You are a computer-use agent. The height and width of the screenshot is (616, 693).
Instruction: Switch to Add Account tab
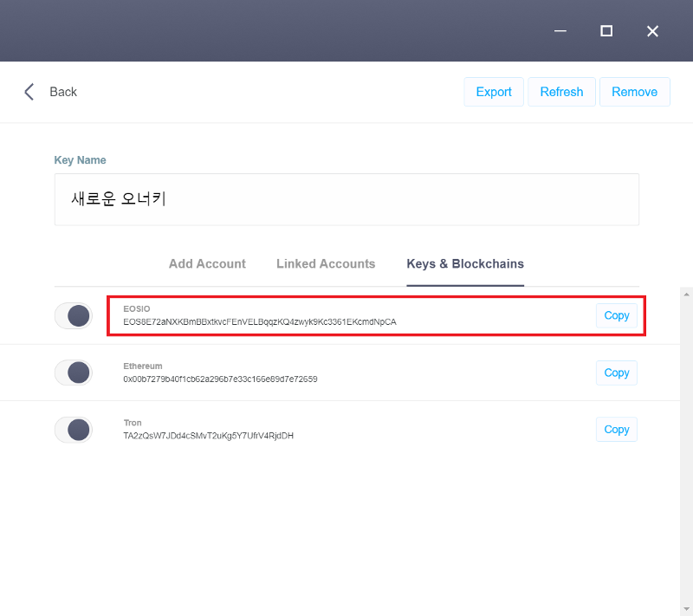pyautogui.click(x=207, y=263)
